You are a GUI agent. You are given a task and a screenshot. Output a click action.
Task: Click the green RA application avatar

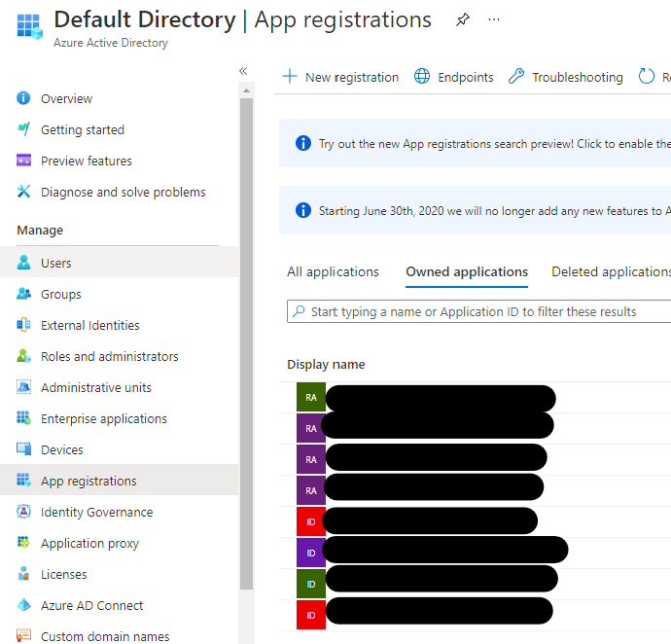[311, 397]
